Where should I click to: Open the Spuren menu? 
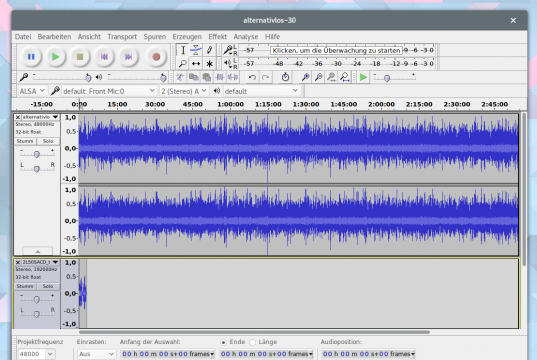pyautogui.click(x=154, y=37)
